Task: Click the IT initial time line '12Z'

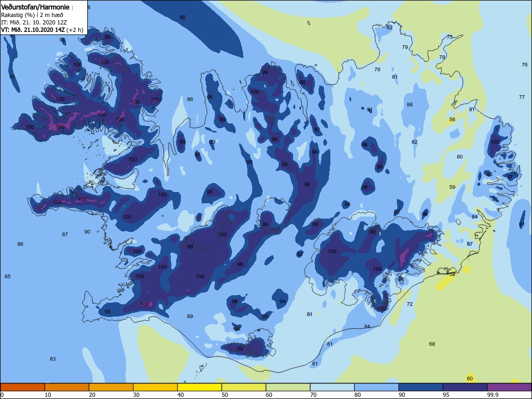Action: coord(34,22)
